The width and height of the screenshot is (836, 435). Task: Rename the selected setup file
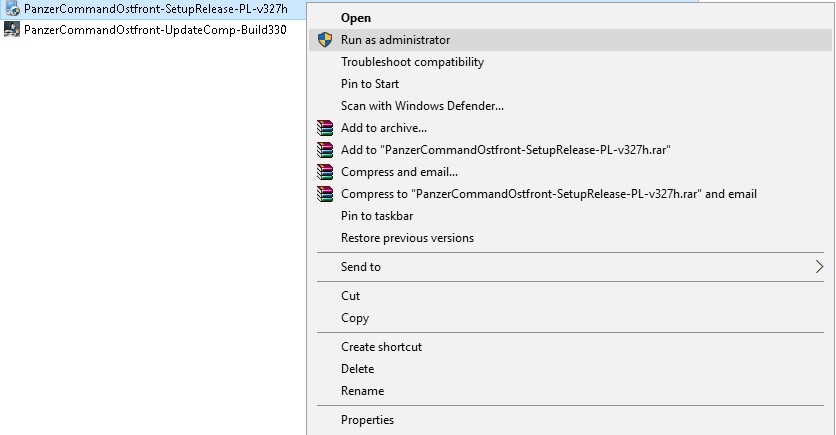362,391
